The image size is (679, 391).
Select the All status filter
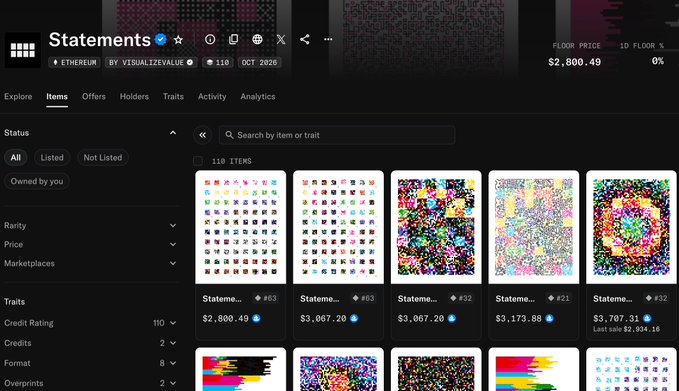[16, 158]
